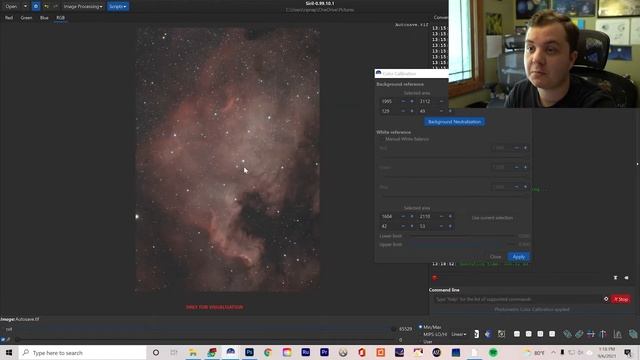Click the minus stepper beside 129
This screenshot has width=640, height=360.
pos(403,111)
